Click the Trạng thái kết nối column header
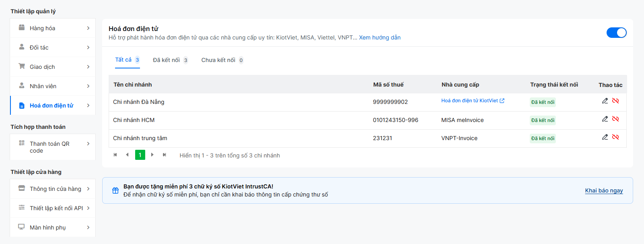The width and height of the screenshot is (644, 244). tap(554, 85)
